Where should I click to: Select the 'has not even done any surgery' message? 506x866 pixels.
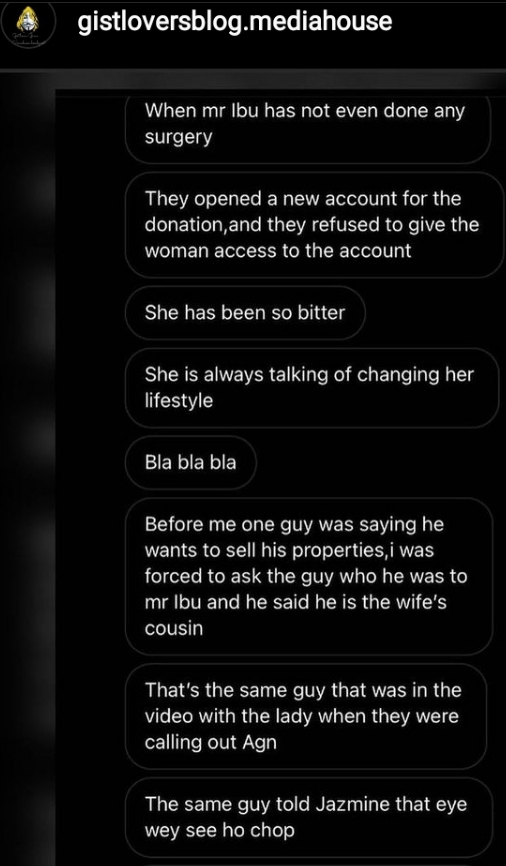click(308, 128)
